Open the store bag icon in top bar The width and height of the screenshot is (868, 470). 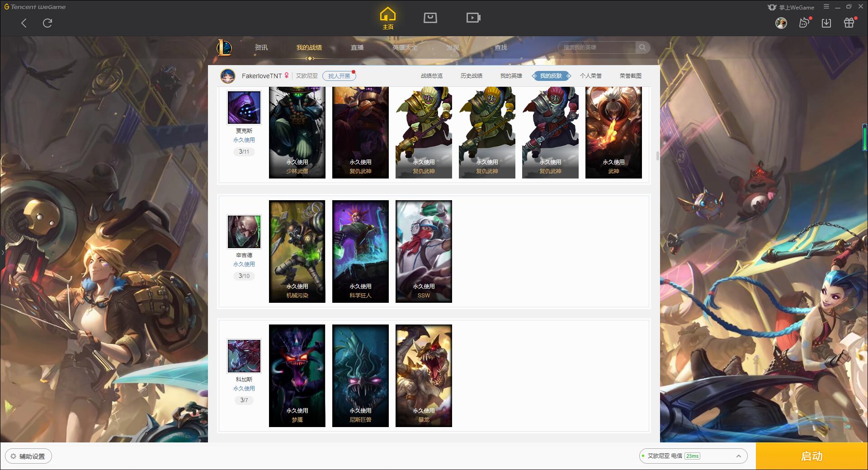click(430, 18)
